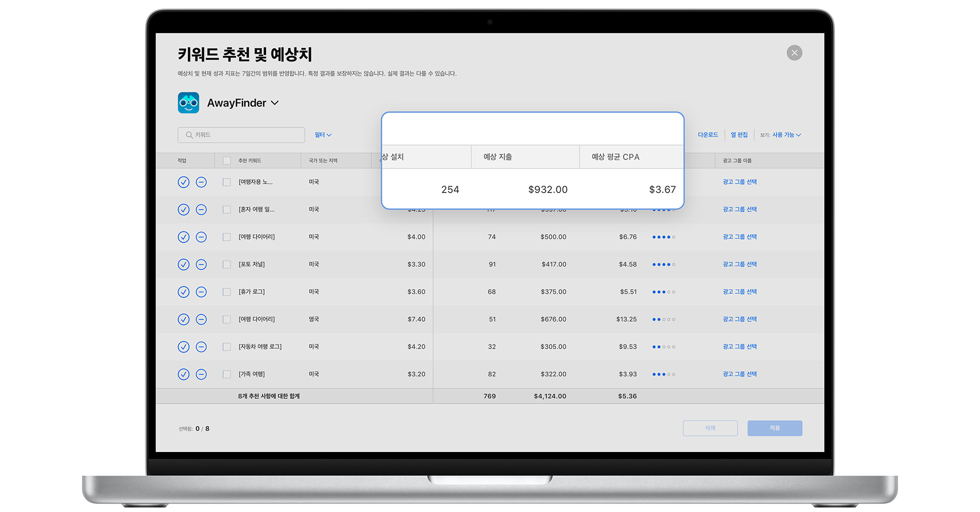This screenshot has height=512, width=980.
Task: Open 열 편집 column editor
Action: [x=739, y=135]
